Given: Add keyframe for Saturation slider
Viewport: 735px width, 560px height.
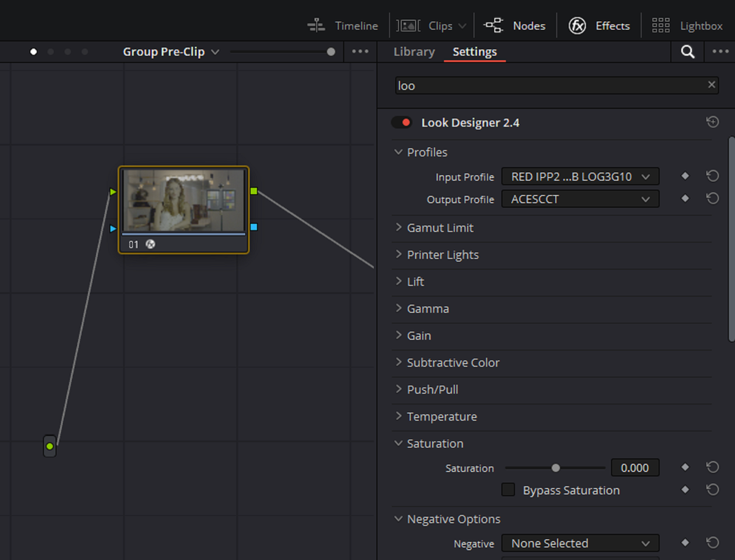Looking at the screenshot, I should click(685, 467).
